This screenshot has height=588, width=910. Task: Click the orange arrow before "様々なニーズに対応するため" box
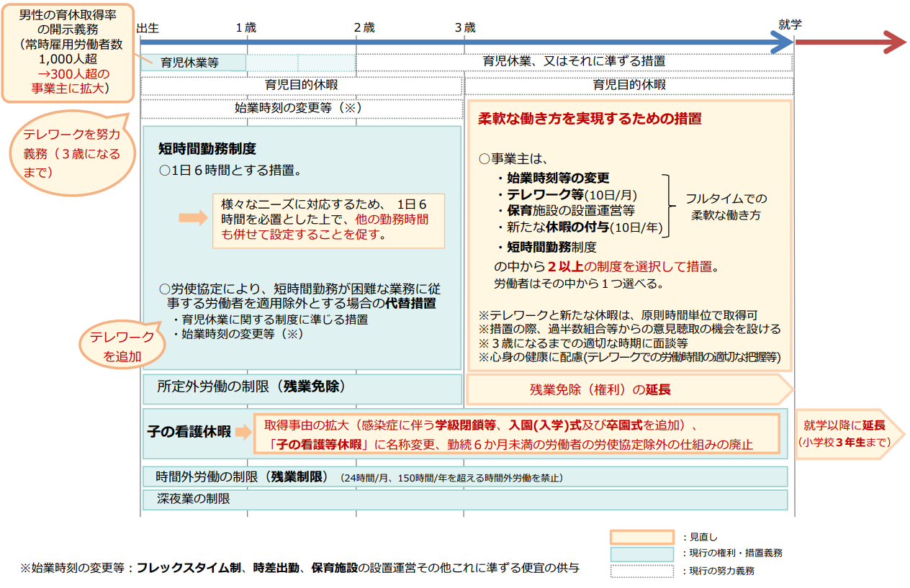(192, 220)
